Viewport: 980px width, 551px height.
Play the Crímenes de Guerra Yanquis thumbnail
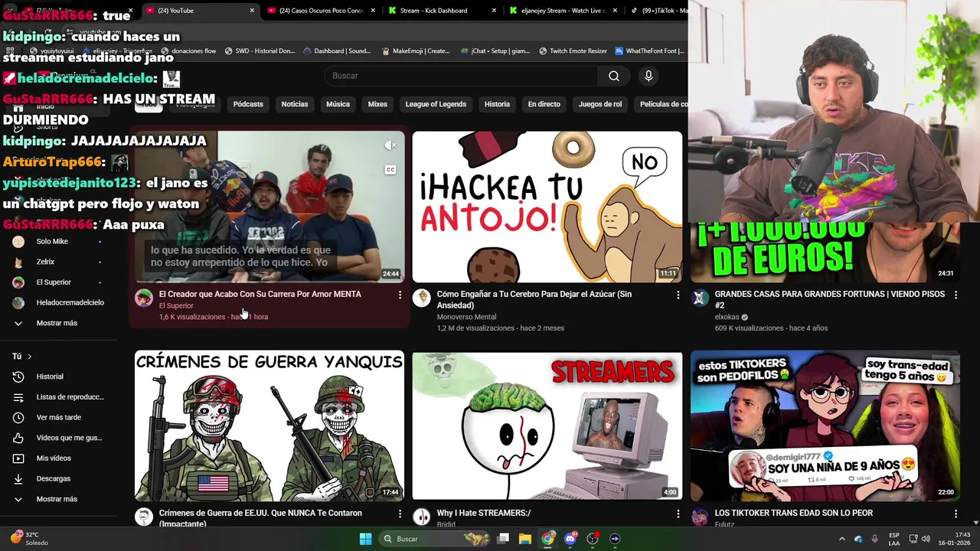[x=269, y=425]
